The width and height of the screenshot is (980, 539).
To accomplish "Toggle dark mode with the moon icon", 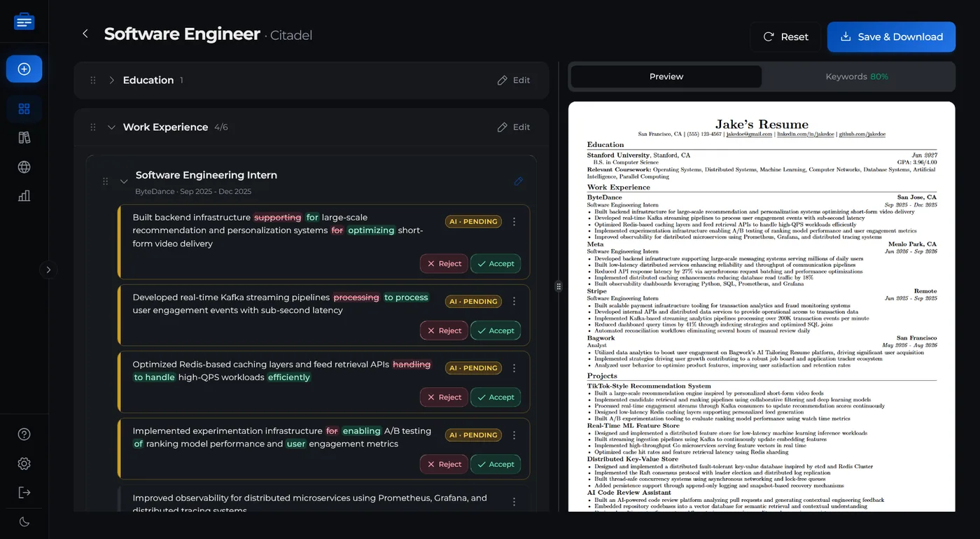I will pos(24,521).
